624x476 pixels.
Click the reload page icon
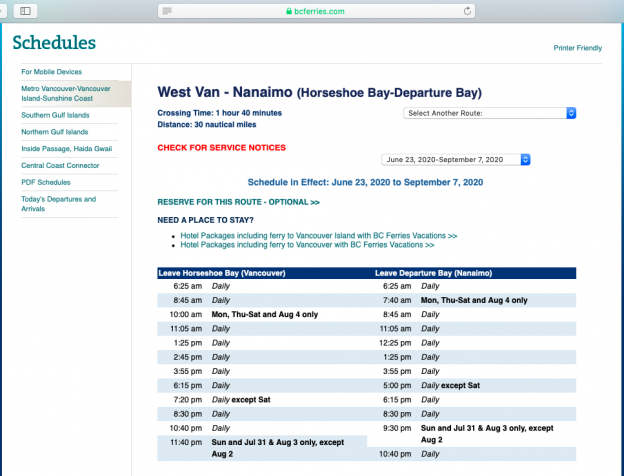(467, 11)
